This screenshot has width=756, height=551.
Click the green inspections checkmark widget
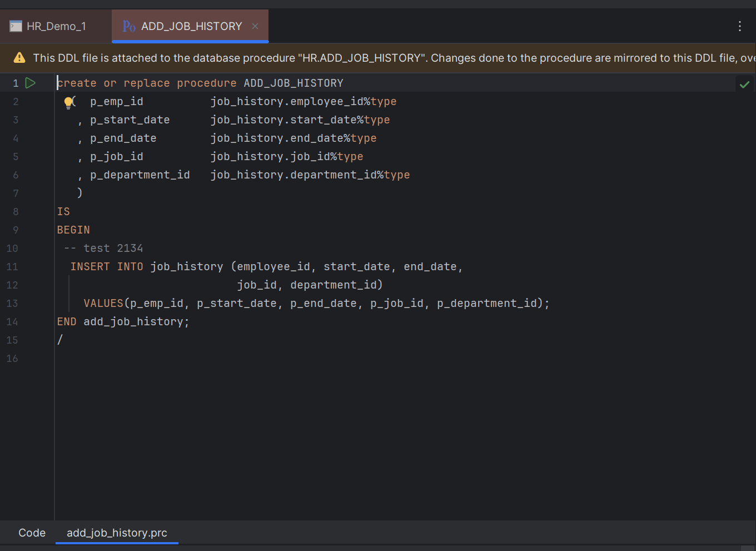745,85
